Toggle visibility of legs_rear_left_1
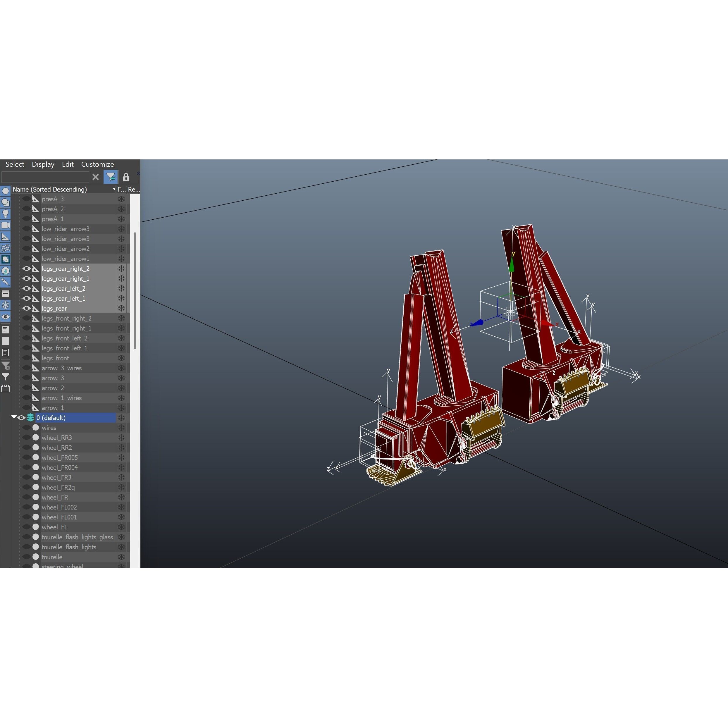The width and height of the screenshot is (728, 728). pyautogui.click(x=27, y=298)
